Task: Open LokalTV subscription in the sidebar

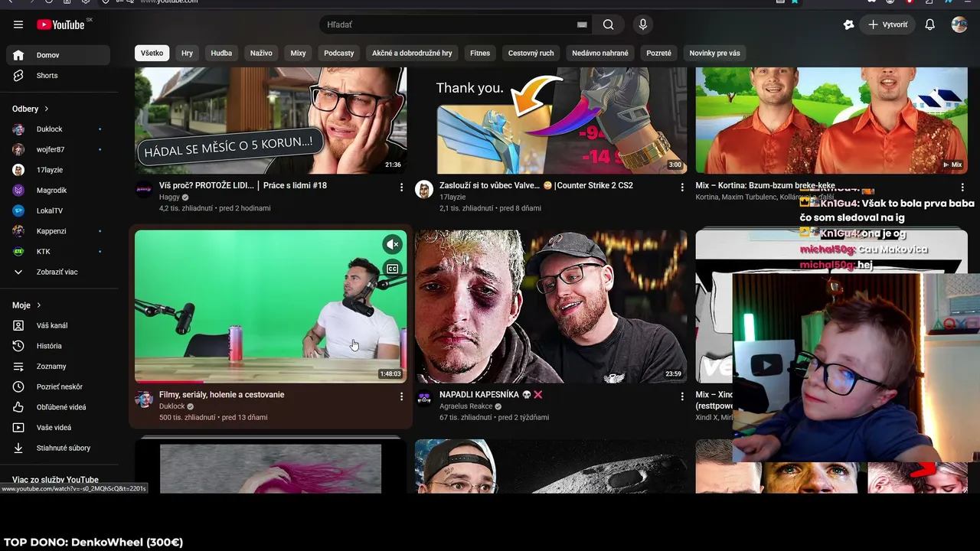Action: [x=58, y=210]
